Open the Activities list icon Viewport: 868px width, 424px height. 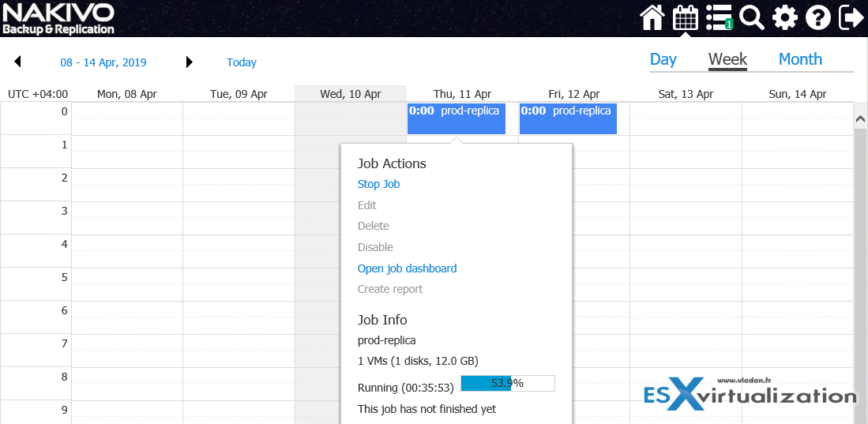tap(719, 17)
